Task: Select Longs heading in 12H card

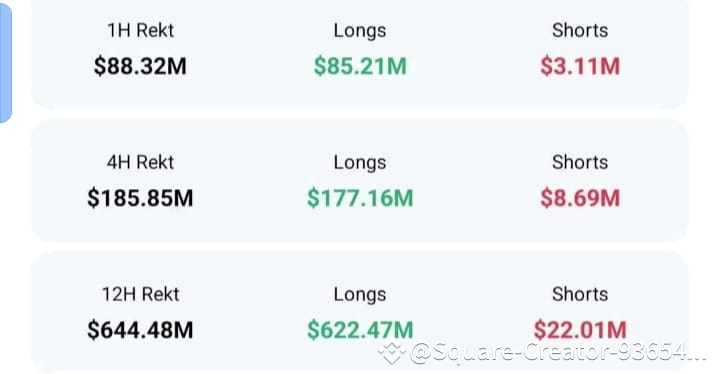Action: pos(360,294)
